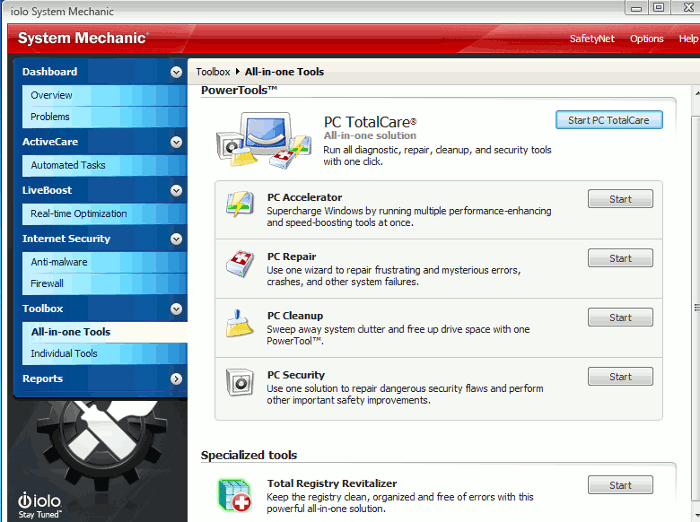Switch to Individual Tools
The image size is (700, 522).
click(104, 353)
